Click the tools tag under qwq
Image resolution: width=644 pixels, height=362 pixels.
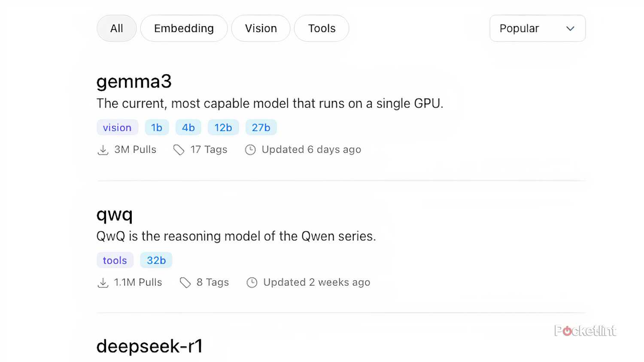tap(115, 260)
